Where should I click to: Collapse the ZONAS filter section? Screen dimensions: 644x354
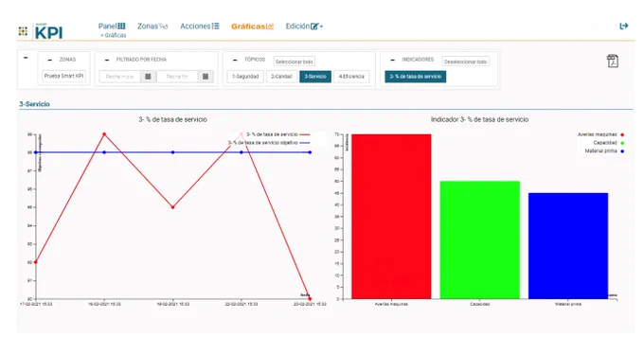pyautogui.click(x=49, y=60)
